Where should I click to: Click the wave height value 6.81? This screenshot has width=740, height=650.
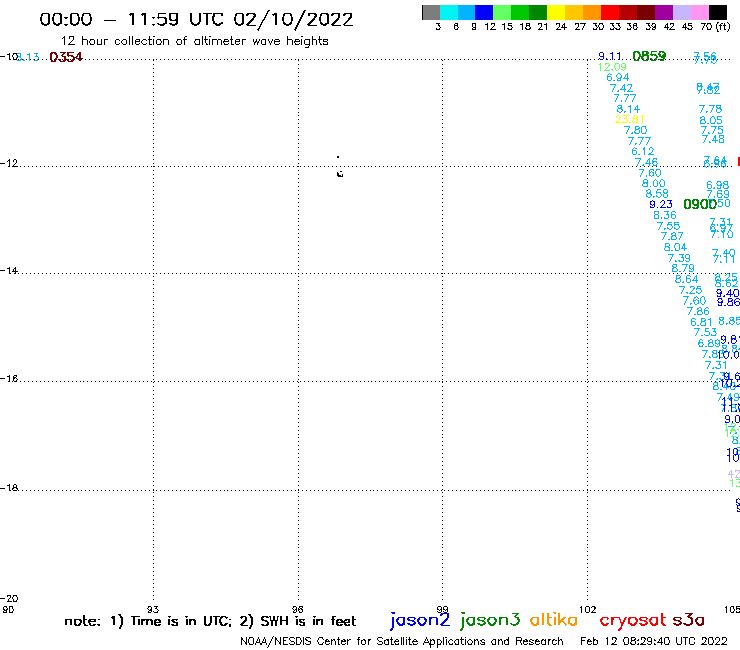(x=701, y=322)
